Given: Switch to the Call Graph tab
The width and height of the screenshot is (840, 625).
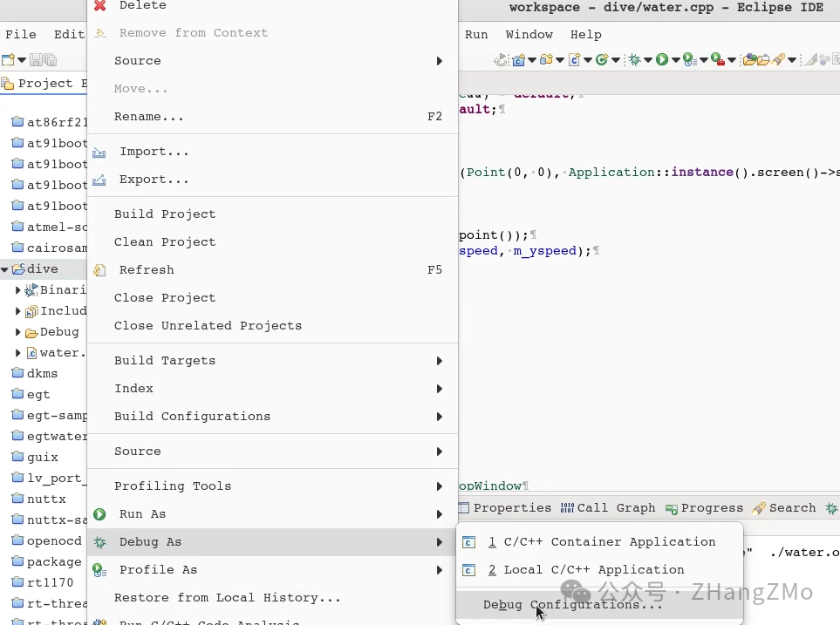Looking at the screenshot, I should click(608, 507).
